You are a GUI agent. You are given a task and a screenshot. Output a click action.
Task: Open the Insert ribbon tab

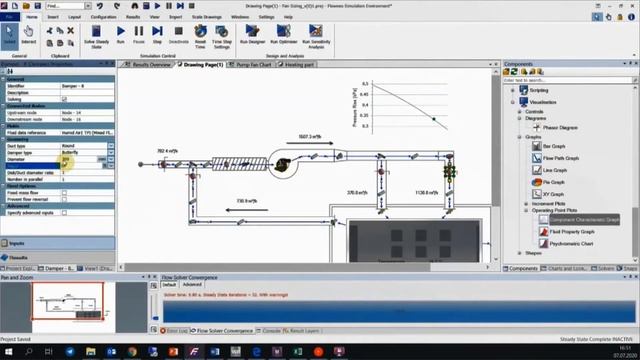tap(53, 17)
